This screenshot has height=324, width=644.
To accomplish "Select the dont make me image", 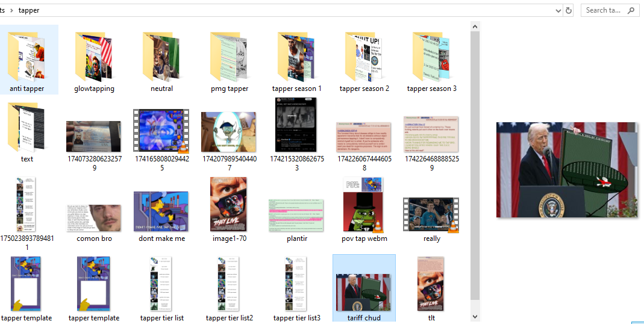I will 161,211.
